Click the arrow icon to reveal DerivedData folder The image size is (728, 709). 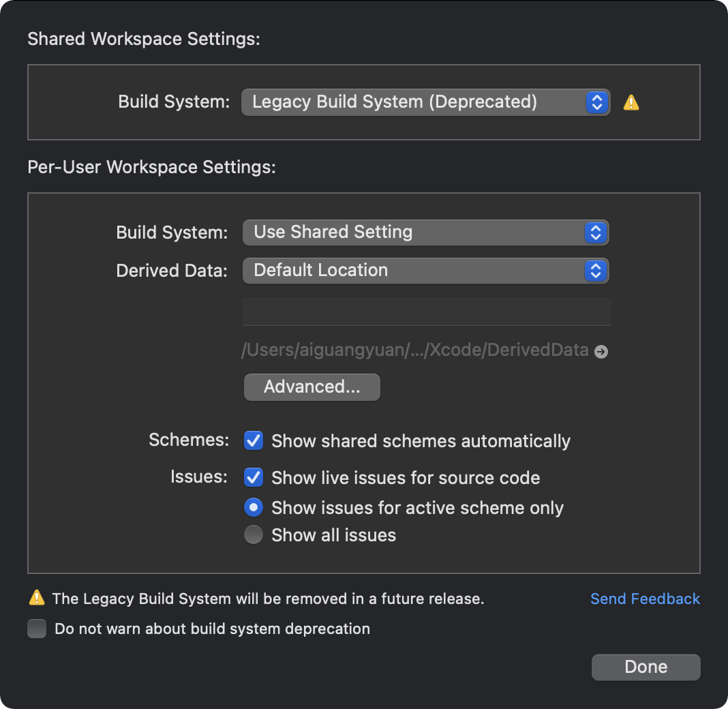point(601,352)
